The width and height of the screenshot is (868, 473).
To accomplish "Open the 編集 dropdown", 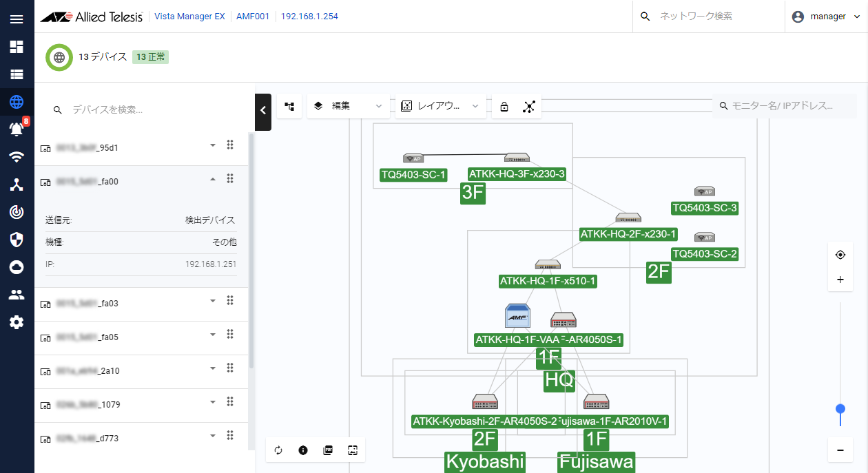I will (x=348, y=106).
